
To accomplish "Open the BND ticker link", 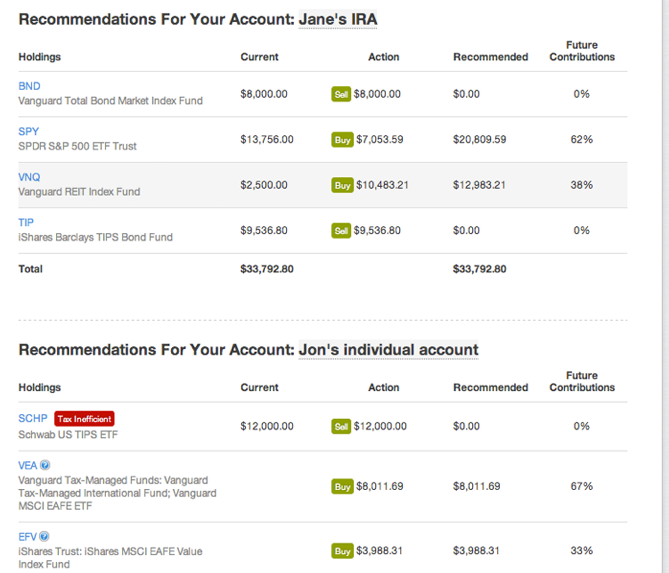I will tap(29, 86).
